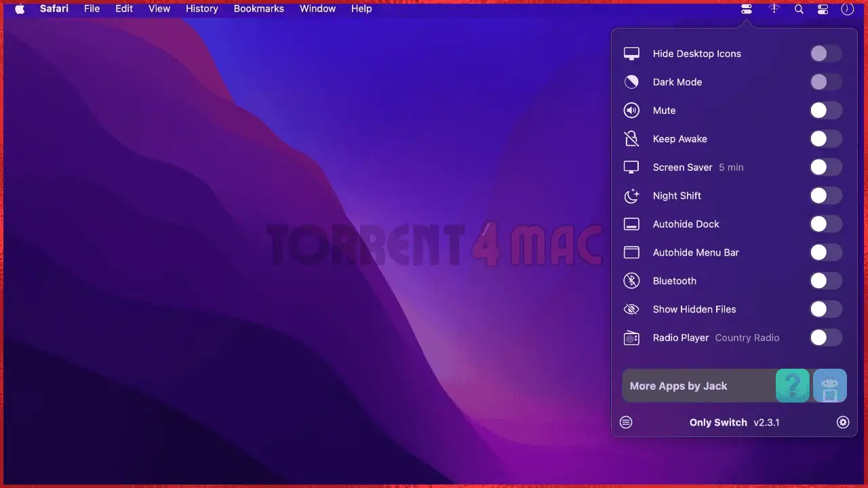Image resolution: width=868 pixels, height=488 pixels.
Task: Click the Radio Player radio icon
Action: coord(631,338)
